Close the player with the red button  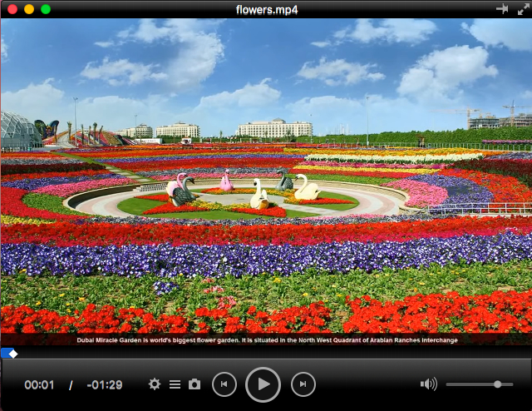(x=11, y=9)
